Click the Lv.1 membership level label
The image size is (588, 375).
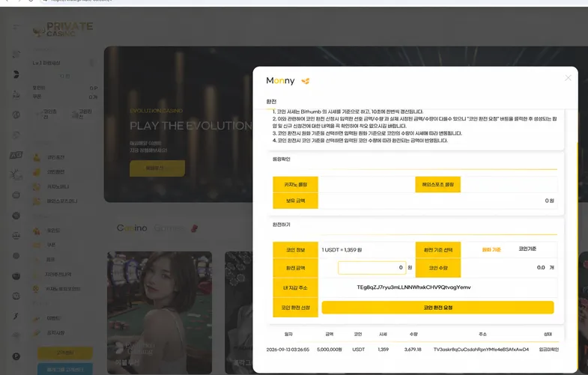click(46, 63)
